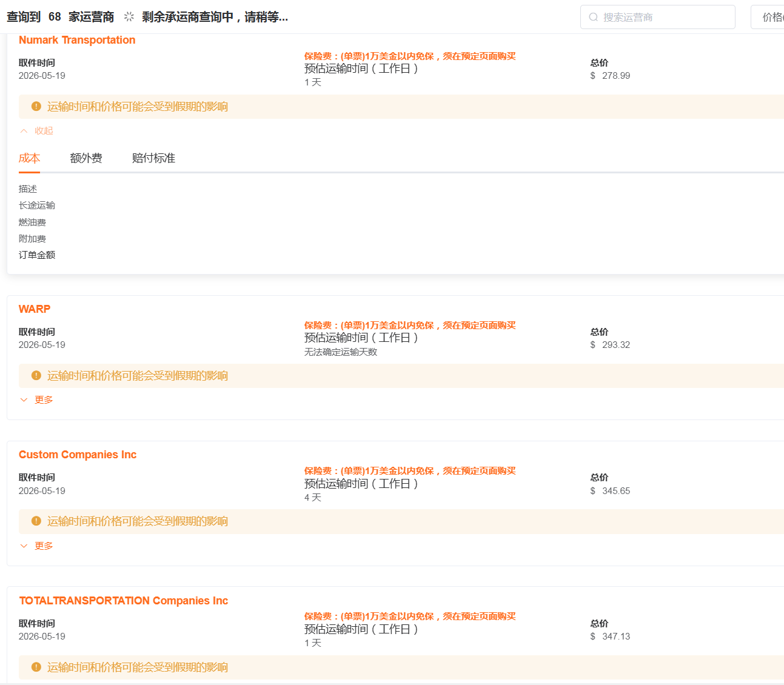Image resolution: width=784 pixels, height=685 pixels.
Task: Click the search magnifier icon
Action: pos(594,17)
